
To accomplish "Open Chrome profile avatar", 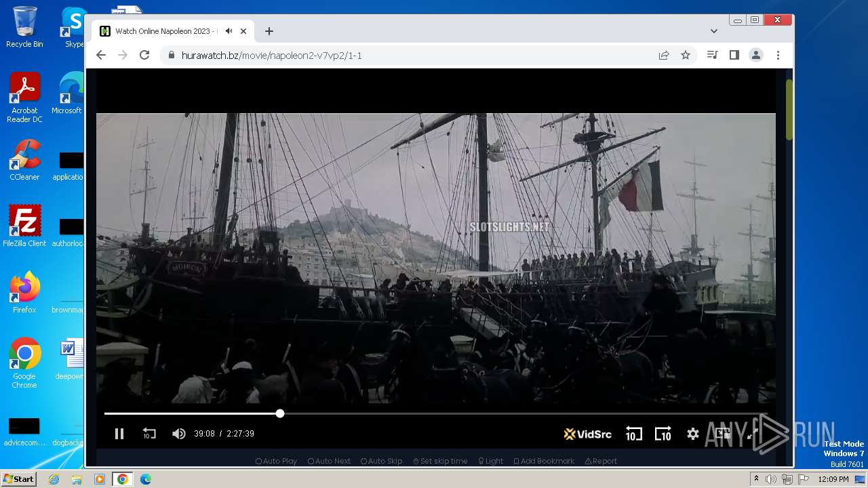I will click(x=756, y=55).
